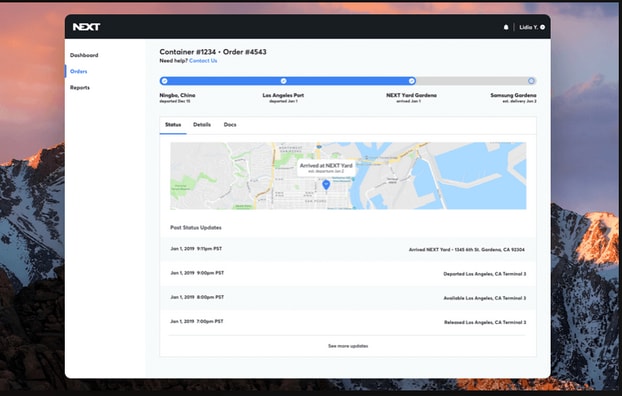The width and height of the screenshot is (622, 396).
Task: Click Released Los Angeles, CA Terminal 3
Action: click(485, 322)
